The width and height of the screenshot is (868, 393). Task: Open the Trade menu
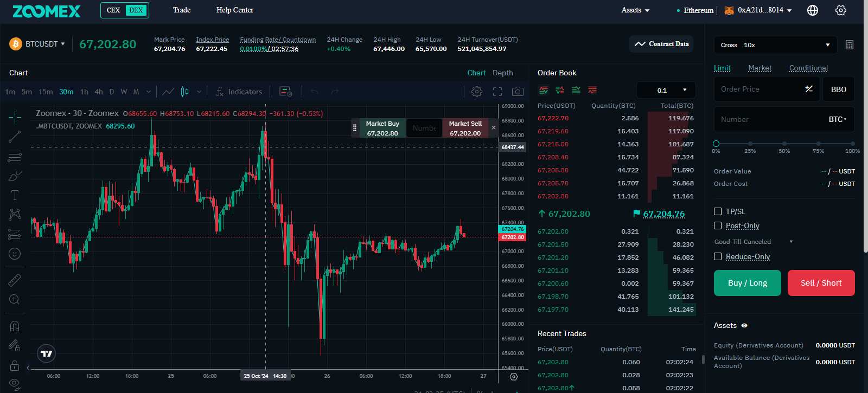182,10
